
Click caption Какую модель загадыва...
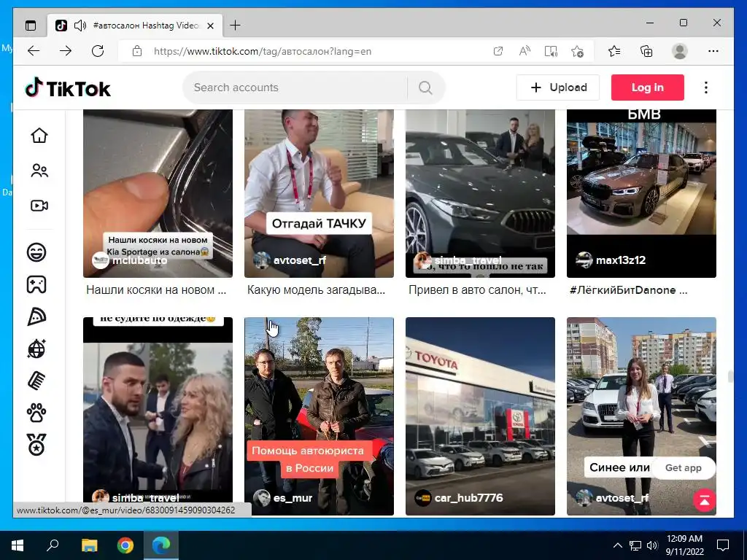(x=317, y=290)
